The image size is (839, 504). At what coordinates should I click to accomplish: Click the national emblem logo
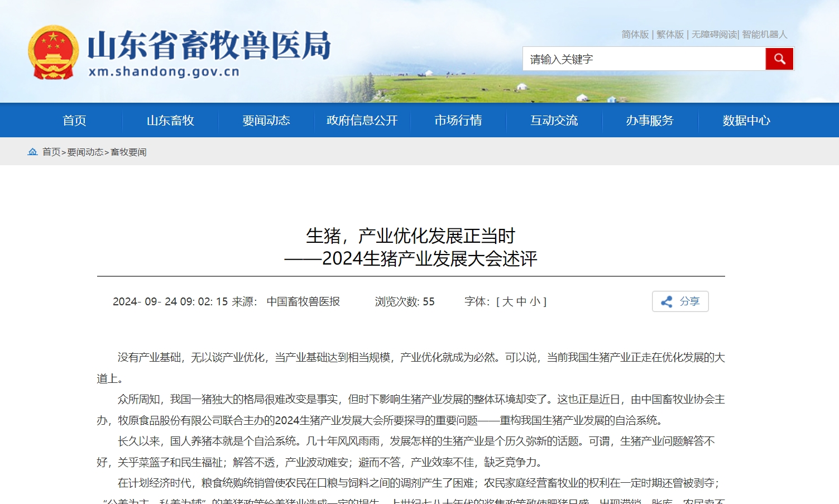53,52
